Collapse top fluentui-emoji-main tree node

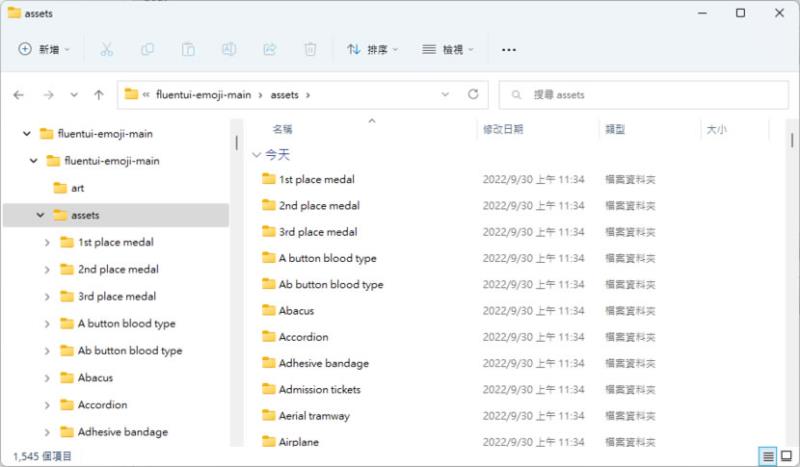tap(27, 134)
